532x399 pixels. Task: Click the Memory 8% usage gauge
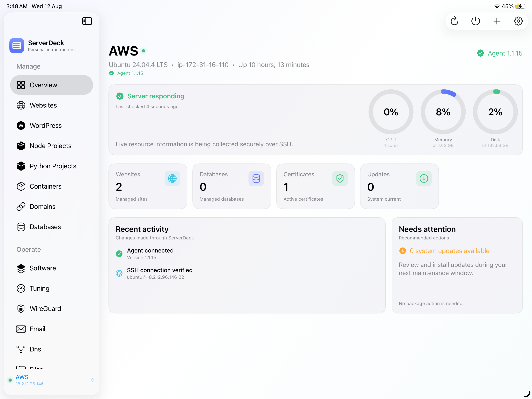443,112
